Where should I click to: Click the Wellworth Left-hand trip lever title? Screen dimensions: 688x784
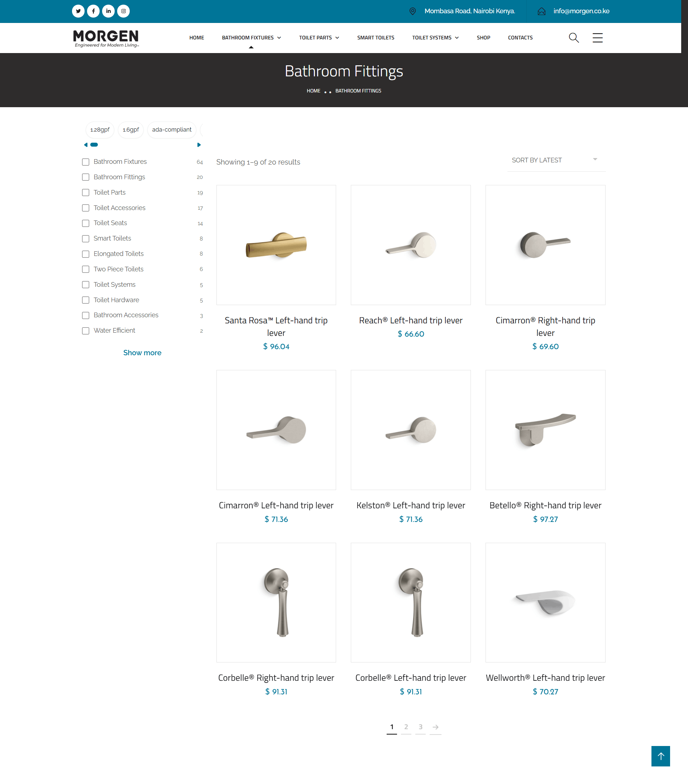point(545,678)
